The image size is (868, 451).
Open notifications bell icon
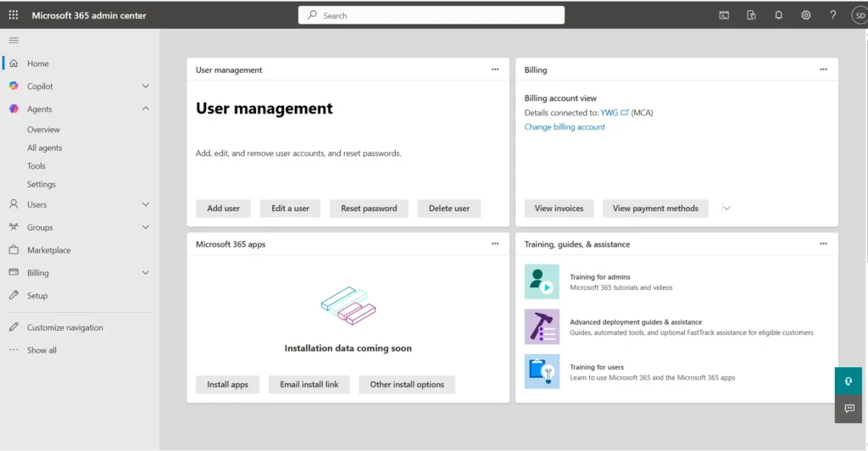[x=778, y=15]
